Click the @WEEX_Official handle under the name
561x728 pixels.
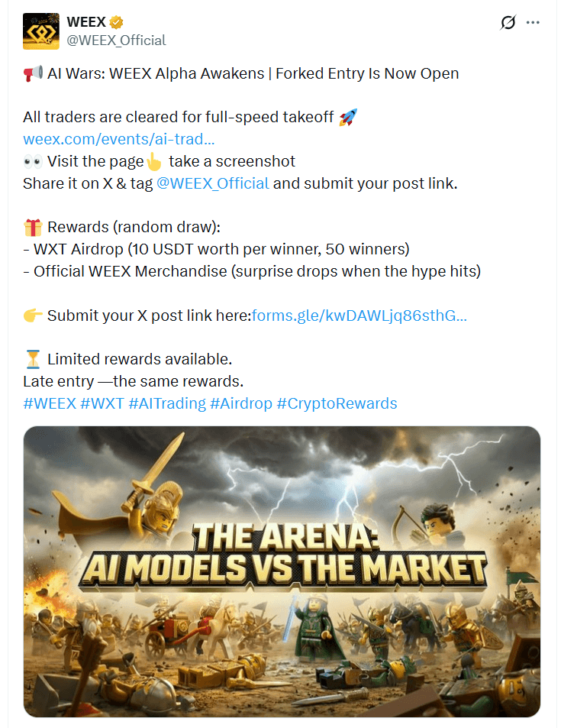pos(117,40)
